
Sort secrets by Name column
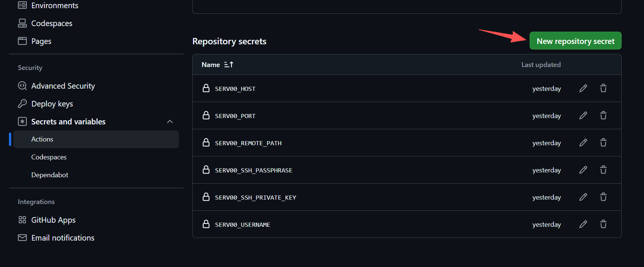pyautogui.click(x=217, y=64)
